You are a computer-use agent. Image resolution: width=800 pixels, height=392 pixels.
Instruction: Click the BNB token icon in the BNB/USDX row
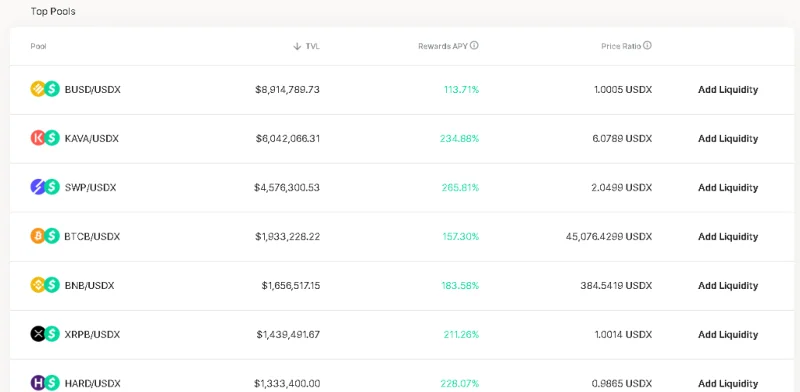38,285
